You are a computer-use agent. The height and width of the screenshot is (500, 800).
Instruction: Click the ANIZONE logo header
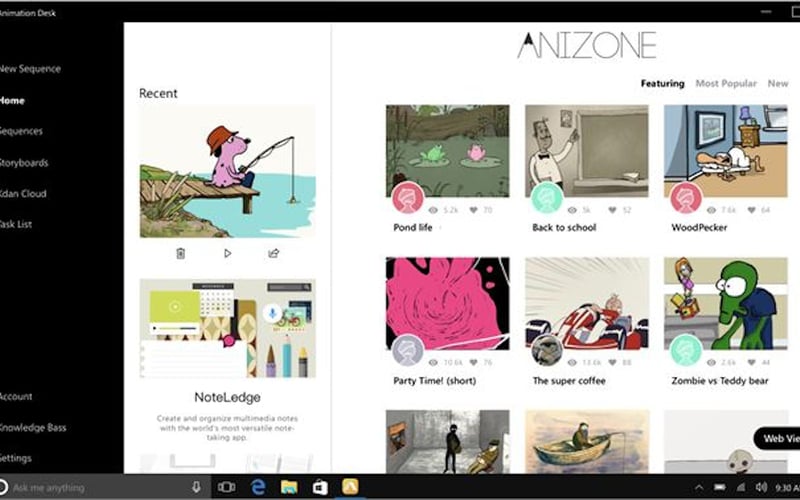pos(587,45)
